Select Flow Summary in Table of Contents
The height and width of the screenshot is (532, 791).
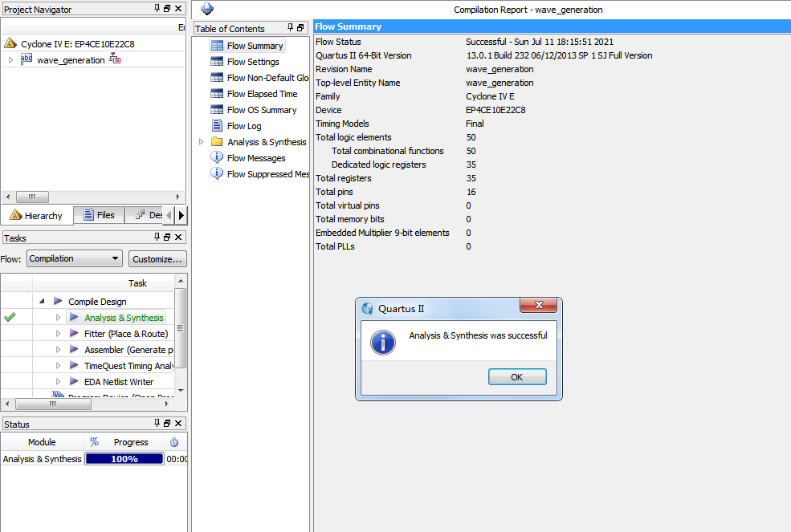pos(255,46)
